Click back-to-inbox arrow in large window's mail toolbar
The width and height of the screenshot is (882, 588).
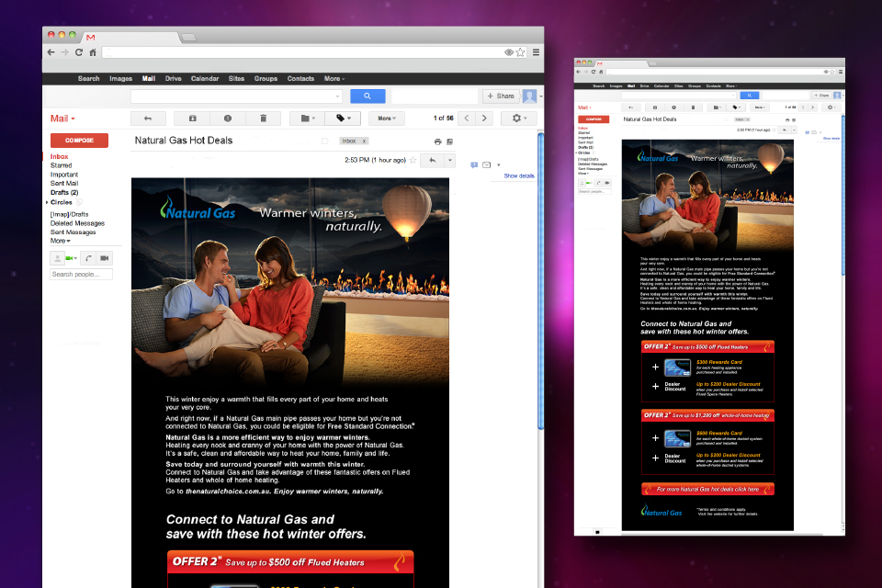148,119
